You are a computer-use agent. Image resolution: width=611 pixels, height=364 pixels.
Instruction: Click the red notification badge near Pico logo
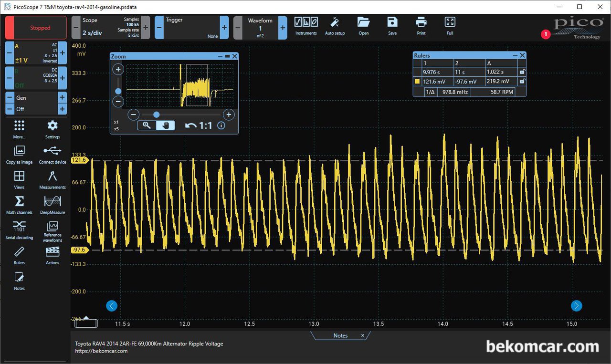(546, 34)
